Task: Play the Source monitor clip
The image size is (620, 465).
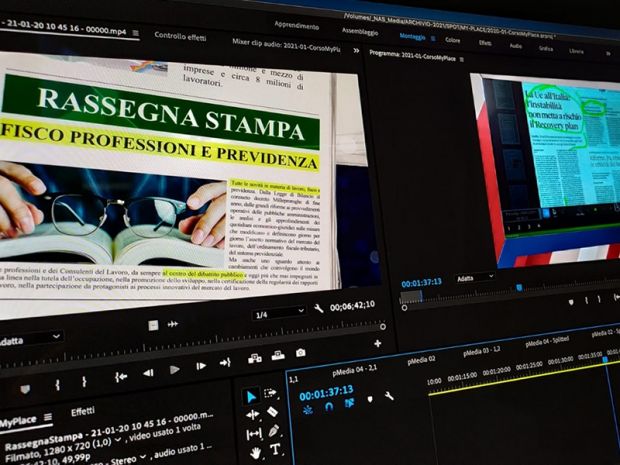Action: click(x=174, y=370)
